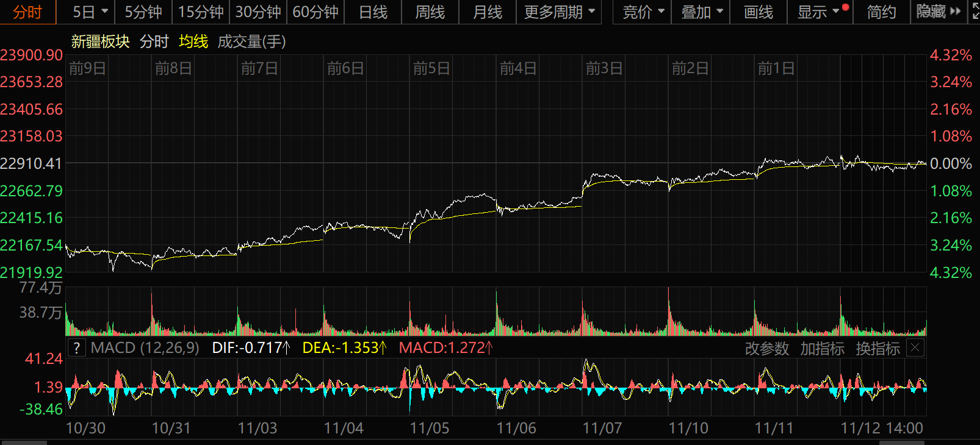Switch to the 日线 daily chart tab

click(x=373, y=12)
